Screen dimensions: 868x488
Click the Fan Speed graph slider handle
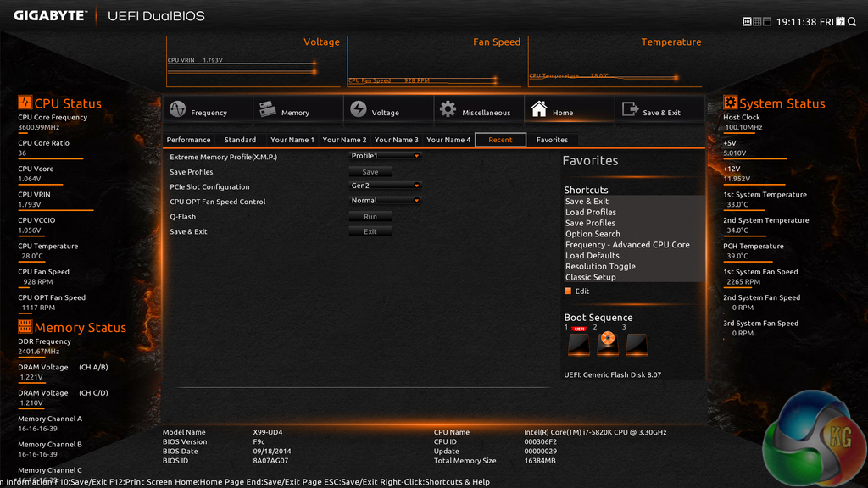[x=495, y=80]
